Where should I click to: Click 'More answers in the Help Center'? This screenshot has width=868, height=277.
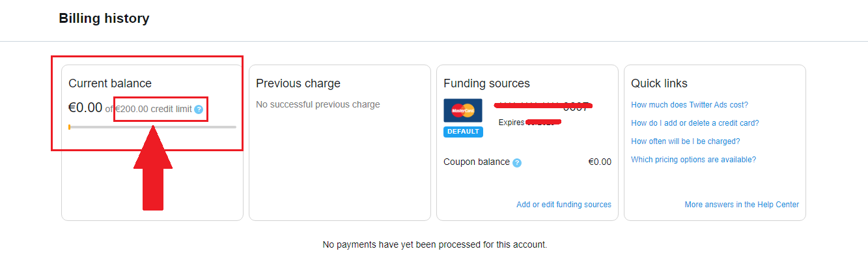point(742,205)
